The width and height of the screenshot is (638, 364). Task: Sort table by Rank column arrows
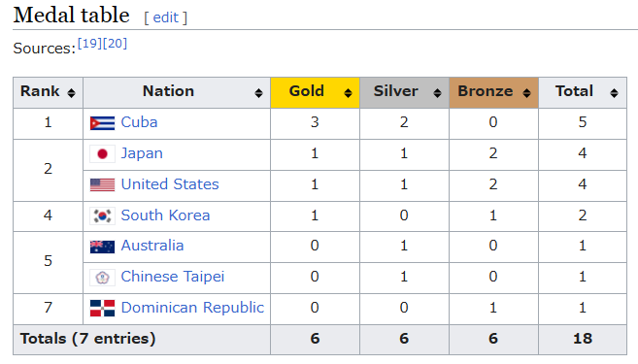click(x=71, y=93)
